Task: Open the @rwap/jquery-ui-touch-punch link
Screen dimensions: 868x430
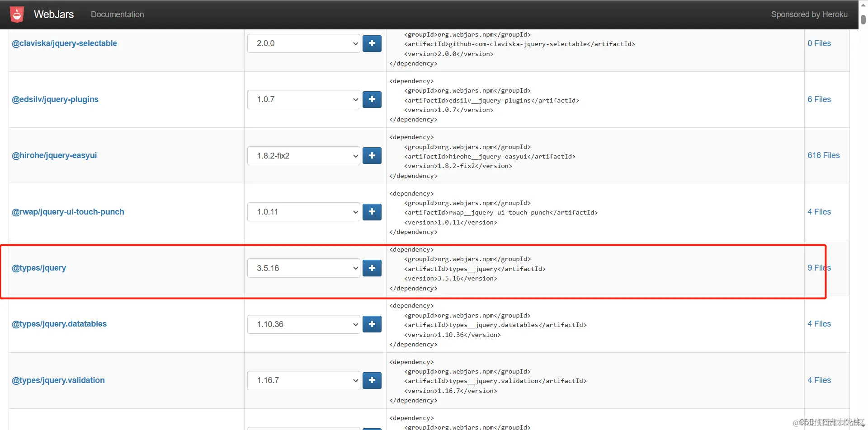Action: click(x=68, y=212)
